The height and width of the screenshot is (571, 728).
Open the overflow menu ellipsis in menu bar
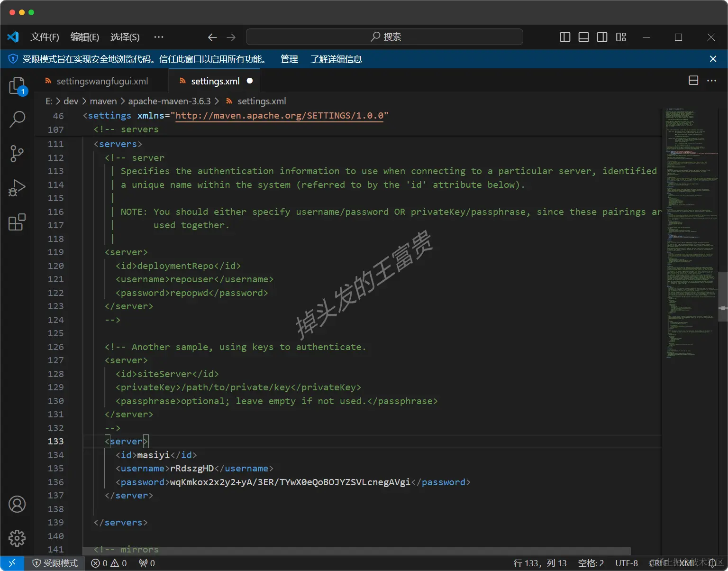pyautogui.click(x=159, y=37)
